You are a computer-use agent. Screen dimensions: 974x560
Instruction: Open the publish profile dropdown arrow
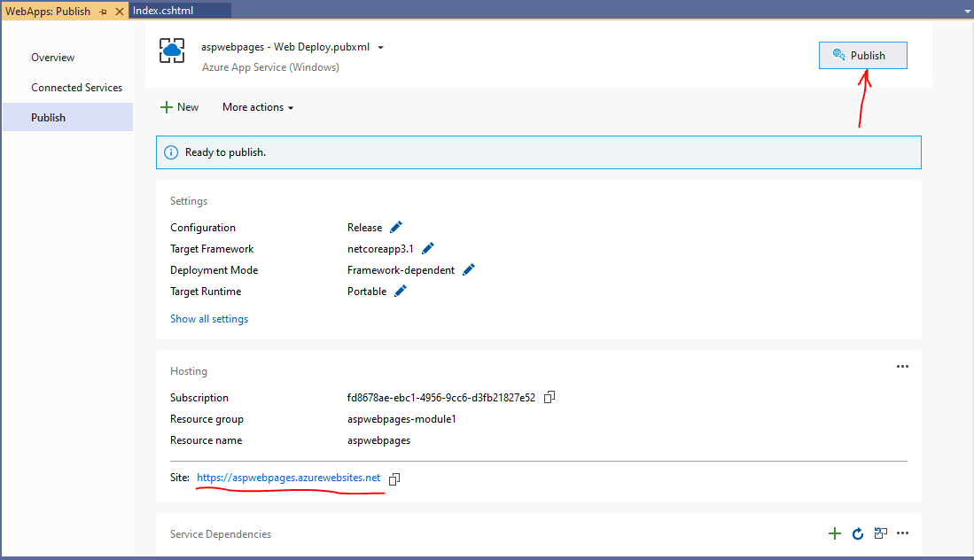coord(381,48)
